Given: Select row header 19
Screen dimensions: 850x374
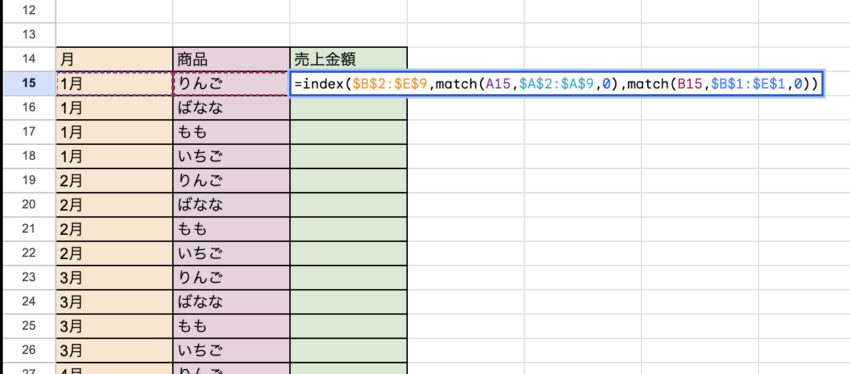Looking at the screenshot, I should [29, 180].
